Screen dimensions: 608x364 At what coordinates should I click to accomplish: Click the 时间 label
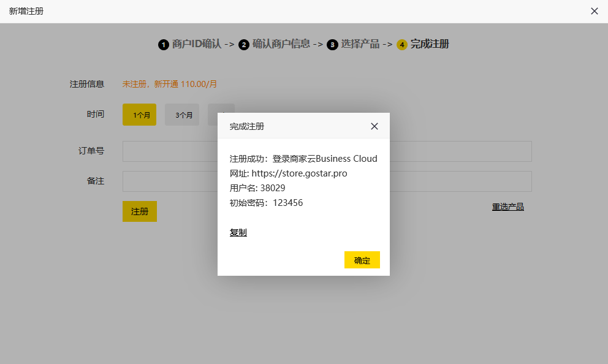pyautogui.click(x=96, y=115)
